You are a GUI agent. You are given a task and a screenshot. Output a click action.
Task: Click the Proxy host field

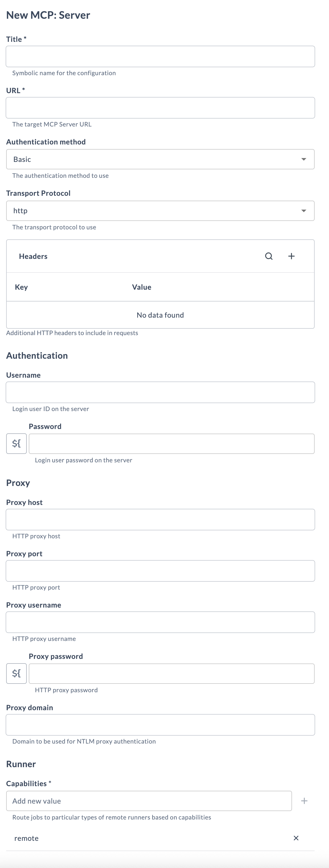[x=160, y=519]
